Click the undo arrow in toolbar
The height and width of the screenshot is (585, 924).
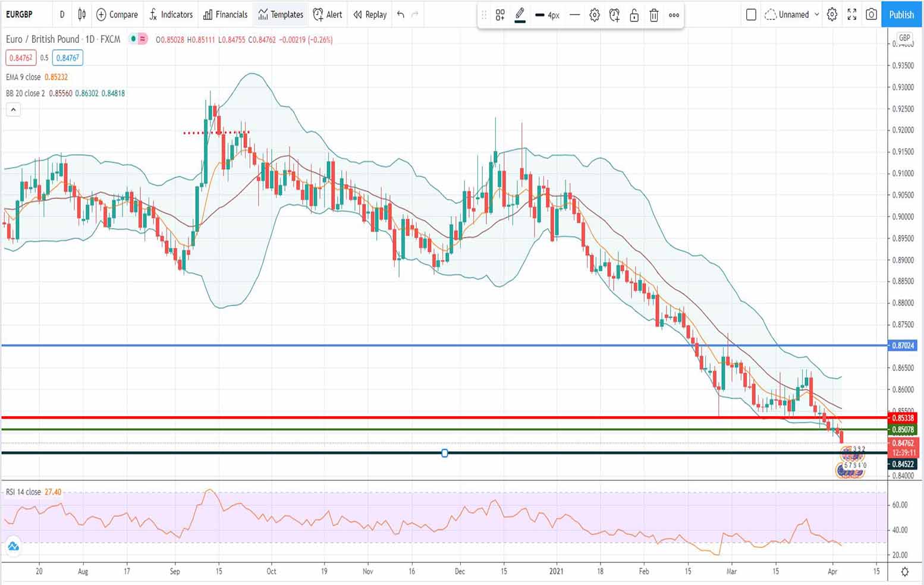(401, 14)
